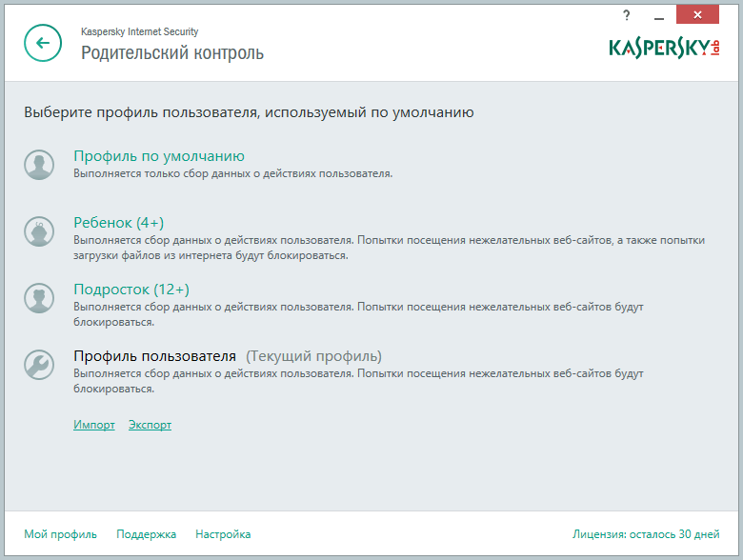Select 'Профиль по умолчанию' profile
743x560 pixels.
point(159,156)
